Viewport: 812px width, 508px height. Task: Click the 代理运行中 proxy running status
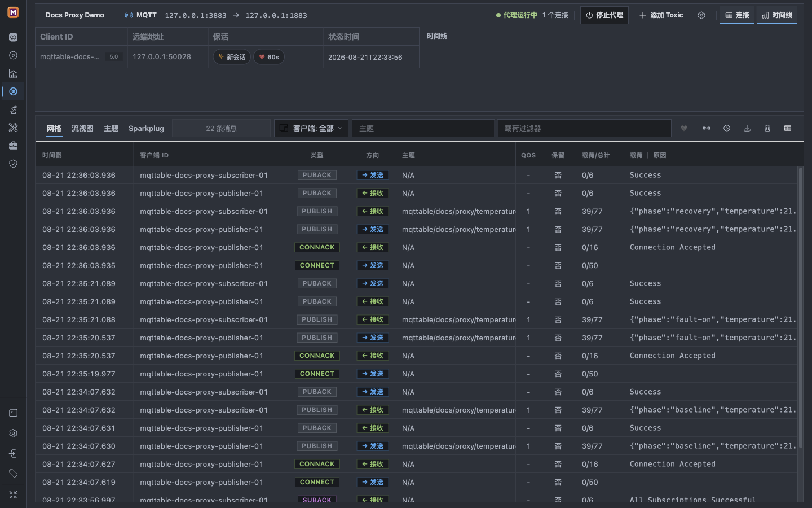(x=517, y=15)
